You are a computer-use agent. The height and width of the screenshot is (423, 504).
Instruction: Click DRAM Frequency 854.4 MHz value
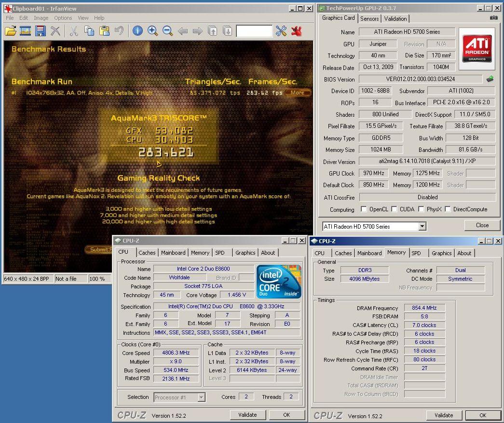point(424,308)
